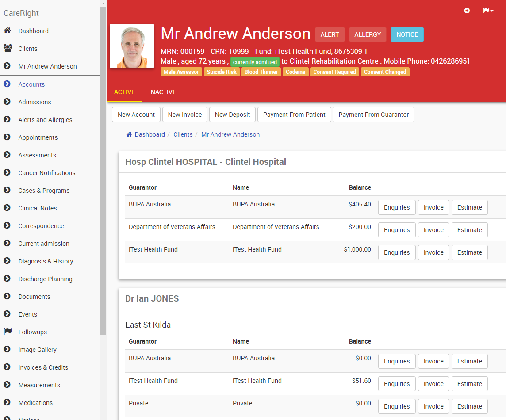
Task: Click the Medications chevron icon
Action: (7, 402)
